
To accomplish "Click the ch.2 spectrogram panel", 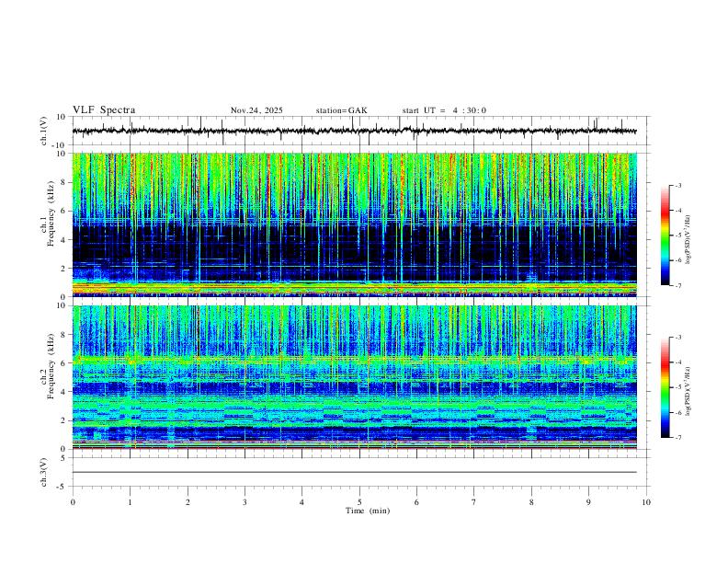I will (354, 377).
